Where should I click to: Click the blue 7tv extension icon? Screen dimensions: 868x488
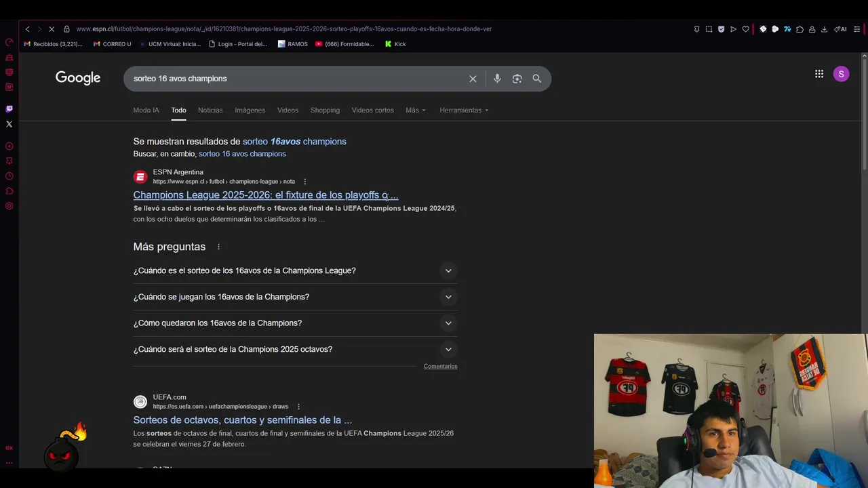tap(787, 29)
